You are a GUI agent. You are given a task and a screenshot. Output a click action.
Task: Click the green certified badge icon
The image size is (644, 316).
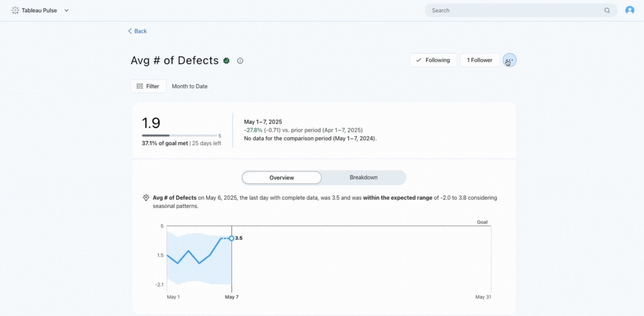pyautogui.click(x=227, y=61)
